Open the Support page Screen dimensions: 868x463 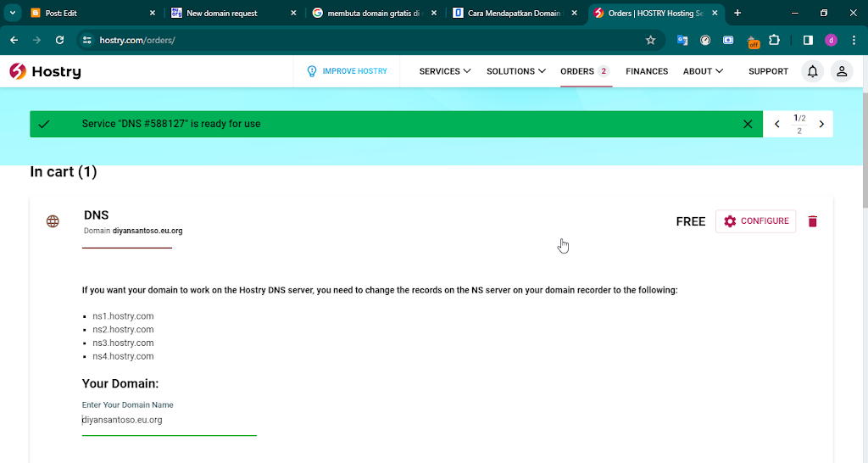point(768,71)
